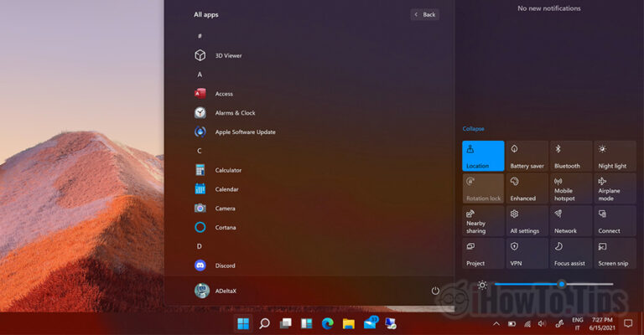This screenshot has width=644, height=335.
Task: Turn off the Location quick action
Action: point(483,156)
